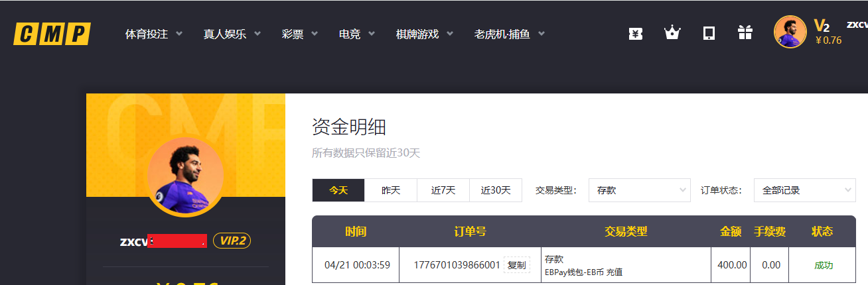The image size is (868, 285).
Task: Click the ¥0.76 balance in header
Action: tap(828, 40)
